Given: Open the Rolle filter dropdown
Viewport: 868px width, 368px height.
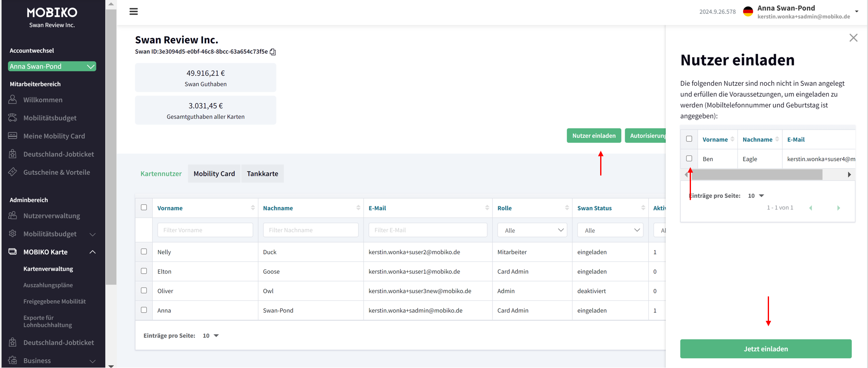Looking at the screenshot, I should (532, 230).
